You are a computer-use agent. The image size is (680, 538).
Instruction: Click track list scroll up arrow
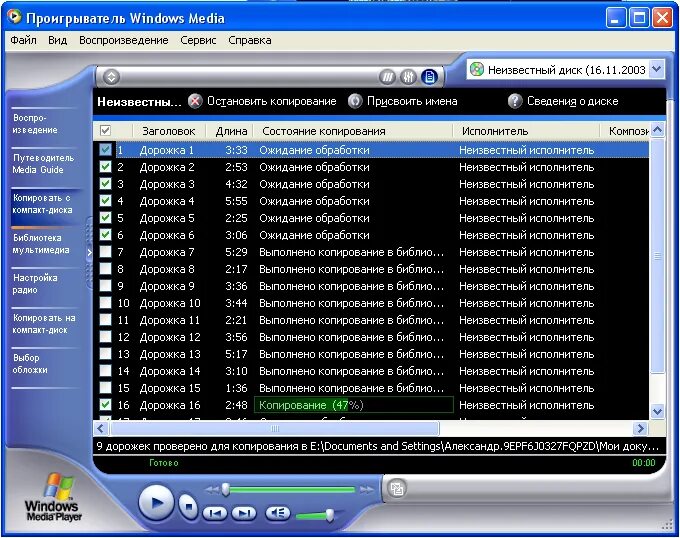click(x=657, y=130)
